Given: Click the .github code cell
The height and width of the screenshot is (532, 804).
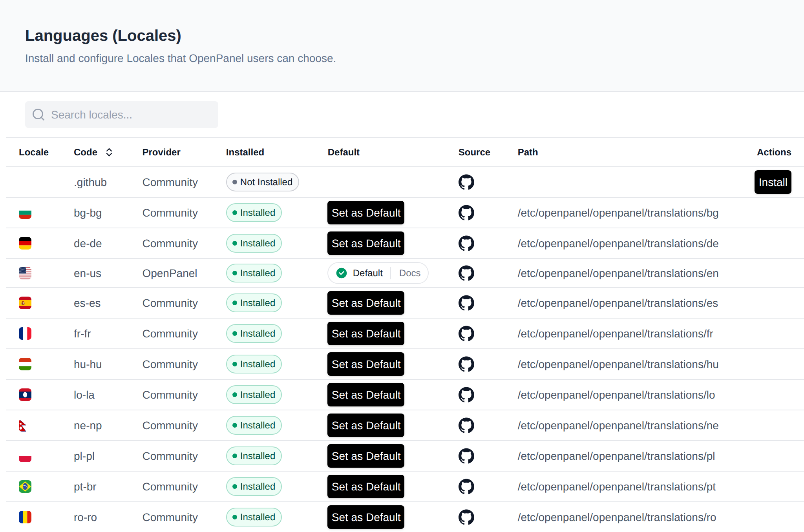Looking at the screenshot, I should 90,182.
